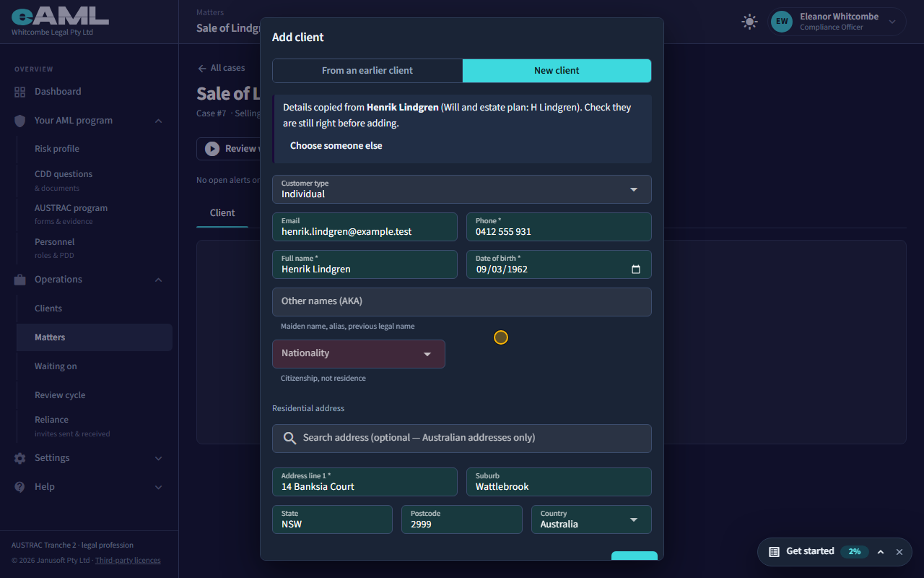924x578 pixels.
Task: Click the Email input field
Action: coord(365,227)
